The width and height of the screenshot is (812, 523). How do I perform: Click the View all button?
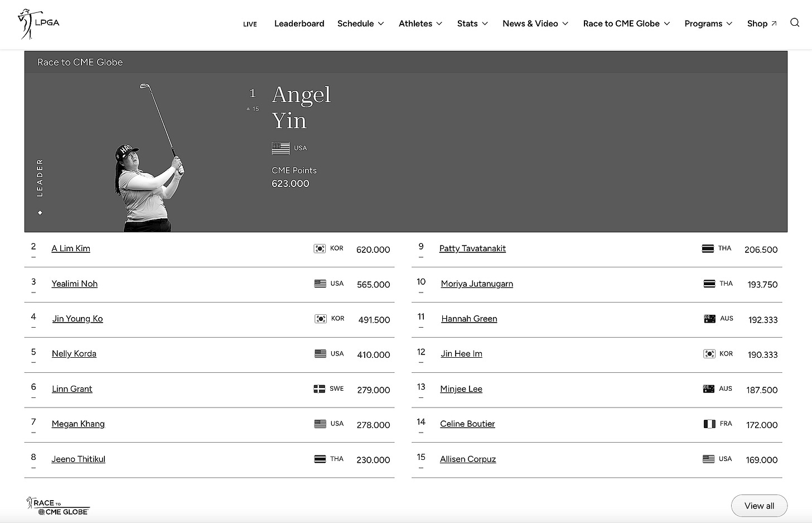tap(759, 506)
